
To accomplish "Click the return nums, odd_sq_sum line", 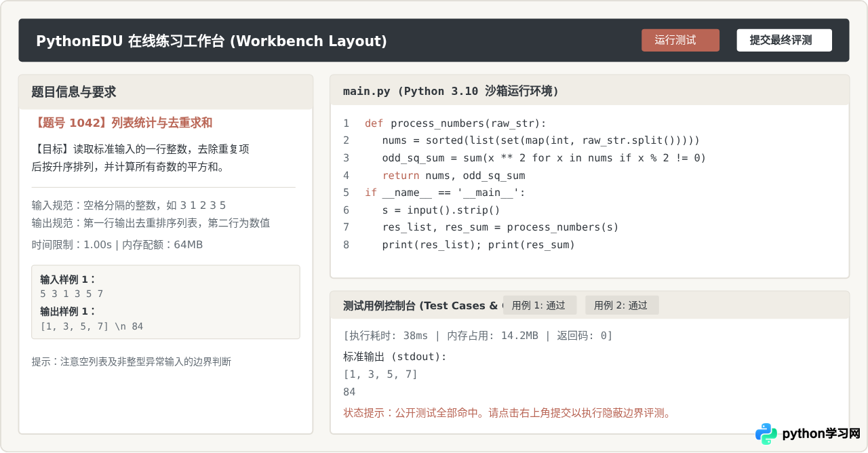I will (x=454, y=176).
